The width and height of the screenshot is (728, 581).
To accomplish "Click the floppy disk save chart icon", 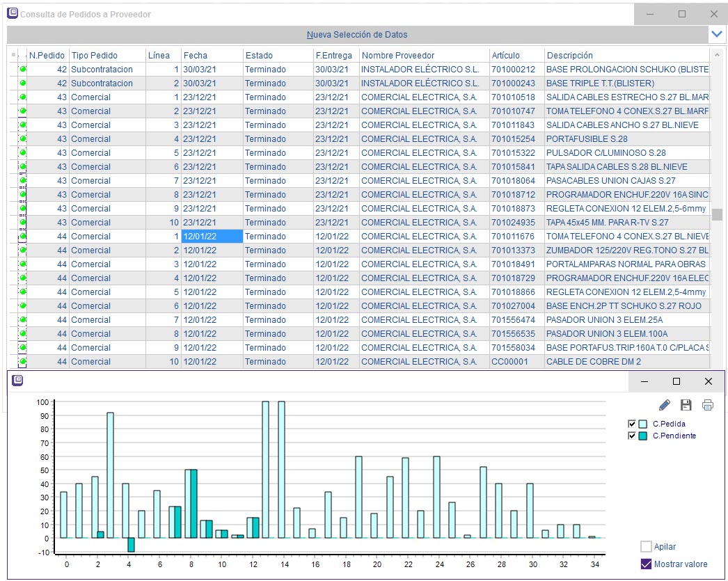I will pyautogui.click(x=686, y=405).
